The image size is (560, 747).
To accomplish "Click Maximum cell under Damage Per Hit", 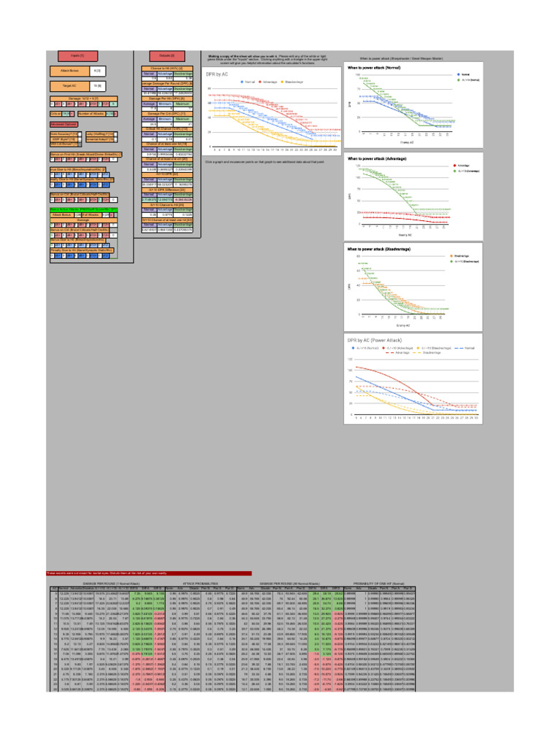I will pyautogui.click(x=183, y=104).
